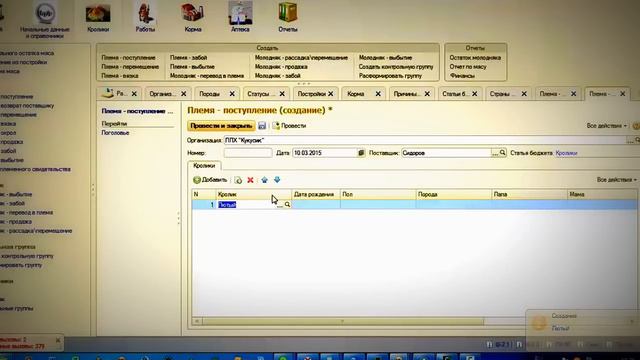
Task: Move the row down with the blue down arrow
Action: (x=277, y=180)
